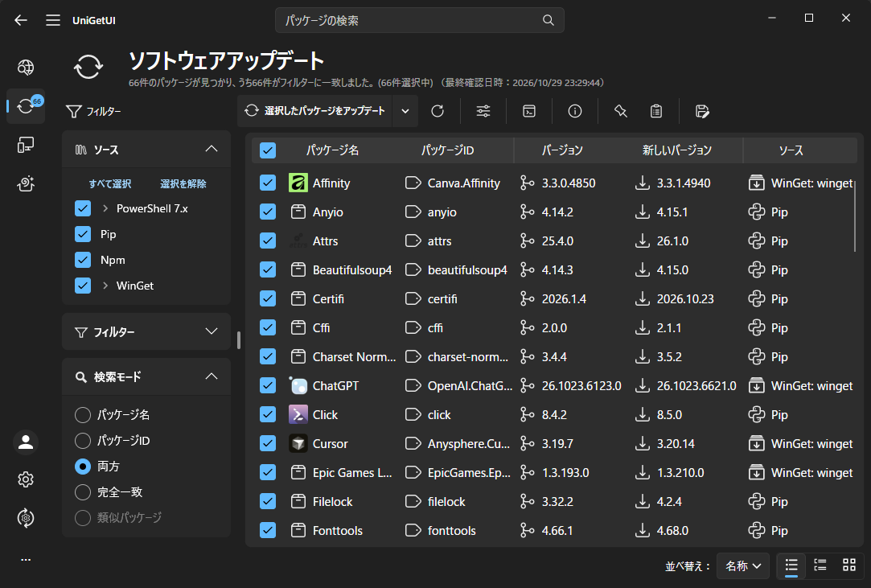
Task: Open Settings gear in sidebar
Action: point(26,479)
